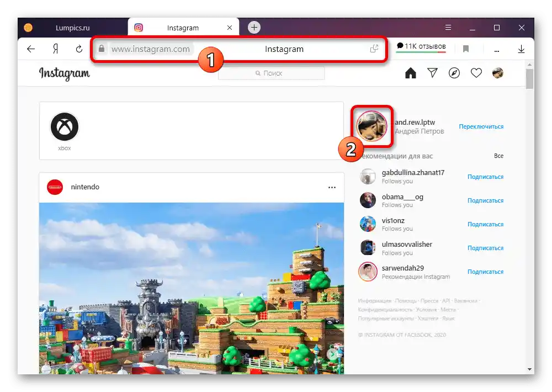
Task: Open vis1onz avatar
Action: (368, 224)
